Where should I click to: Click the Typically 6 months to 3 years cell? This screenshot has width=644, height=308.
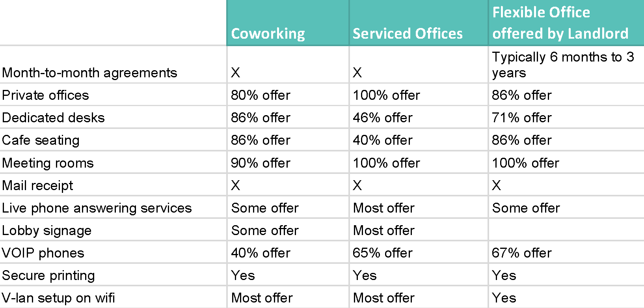pyautogui.click(x=566, y=65)
